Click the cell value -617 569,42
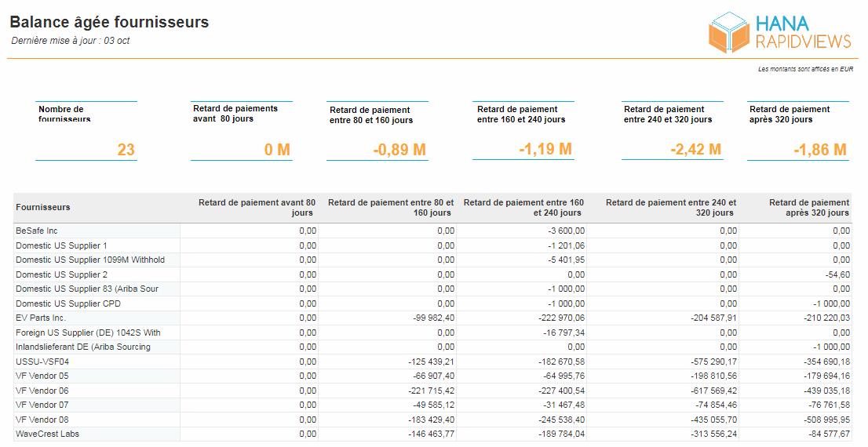This screenshot has height=447, width=868. coord(707,391)
